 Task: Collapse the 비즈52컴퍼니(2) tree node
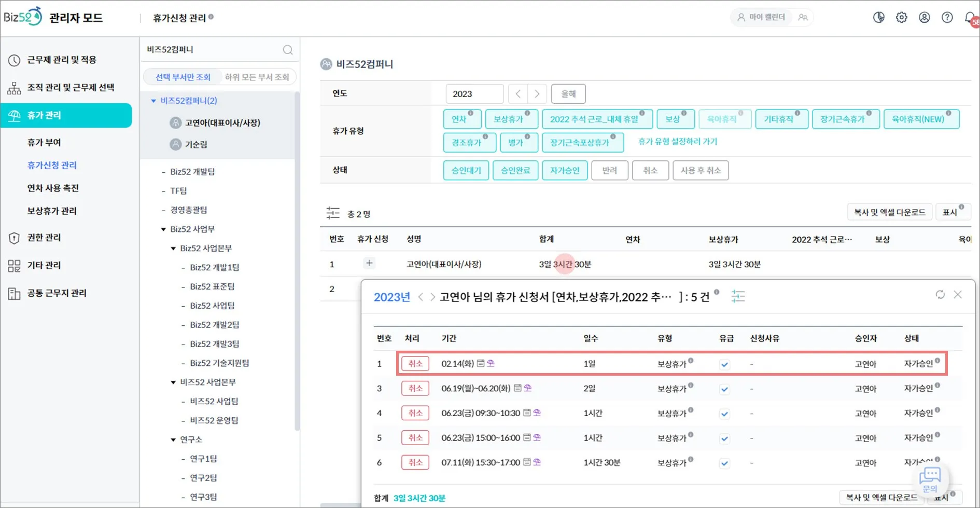(x=153, y=101)
